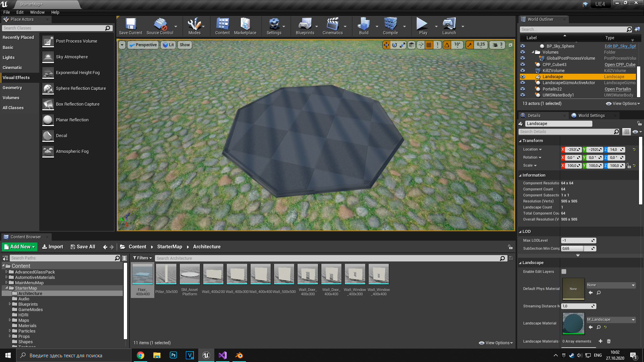This screenshot has height=362, width=644.
Task: Open the Default Phys Material dropdown
Action: coord(611,285)
